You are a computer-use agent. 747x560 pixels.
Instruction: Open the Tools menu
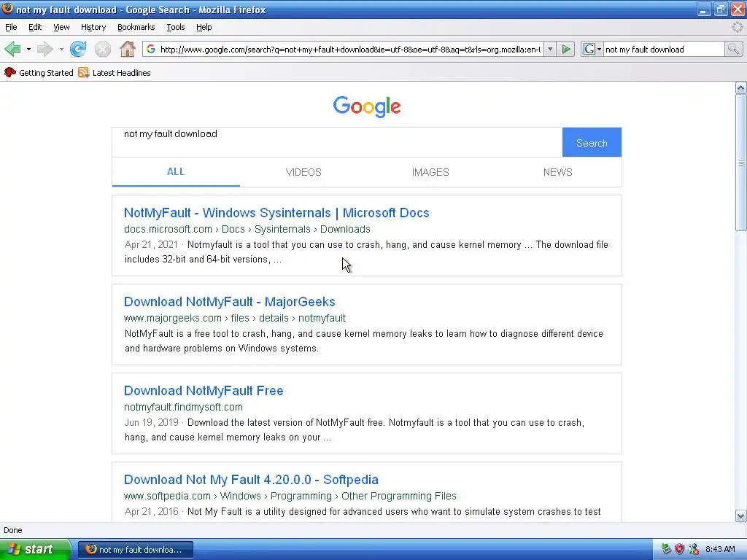coord(176,27)
